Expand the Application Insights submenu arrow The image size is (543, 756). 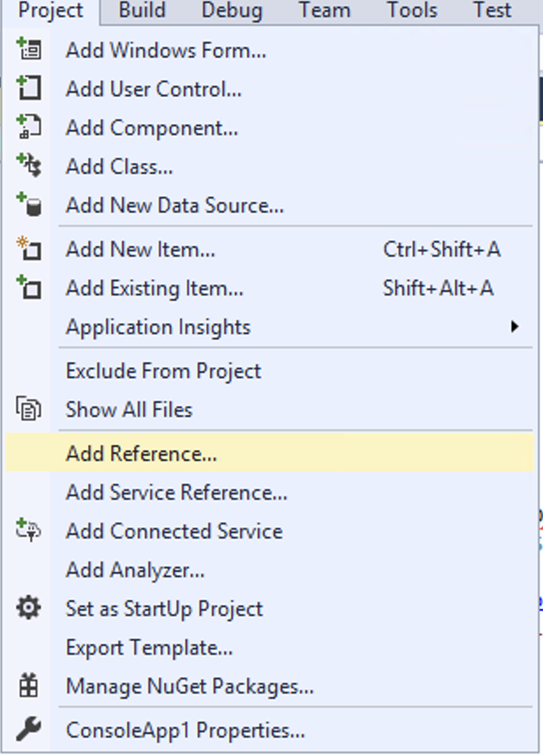515,327
